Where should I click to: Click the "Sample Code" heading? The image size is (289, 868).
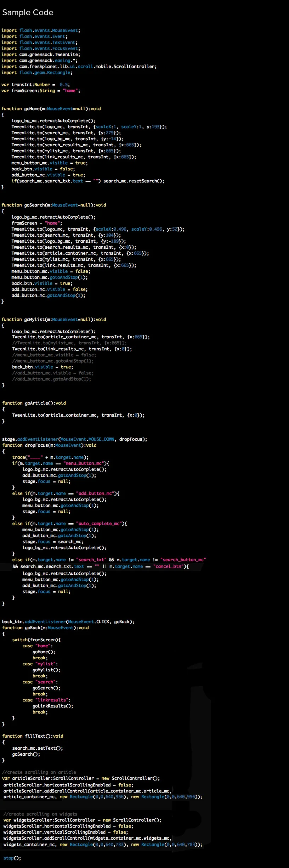coord(28,12)
